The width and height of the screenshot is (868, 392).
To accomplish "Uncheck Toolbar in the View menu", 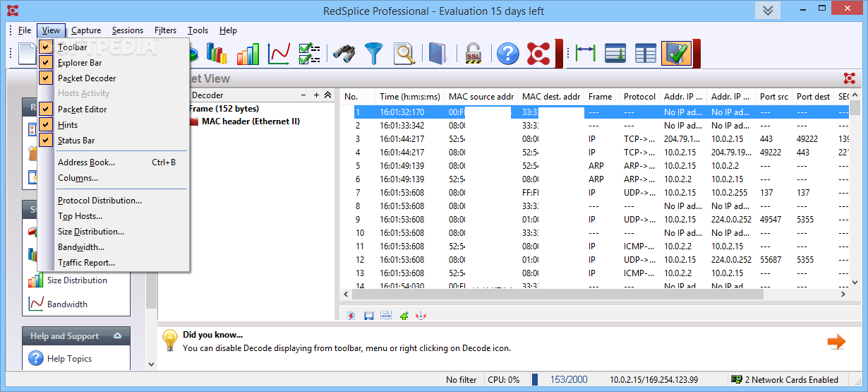I will 46,47.
